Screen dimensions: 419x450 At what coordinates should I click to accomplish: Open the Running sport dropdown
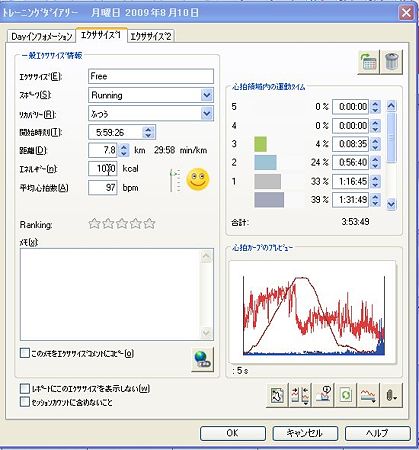(207, 95)
